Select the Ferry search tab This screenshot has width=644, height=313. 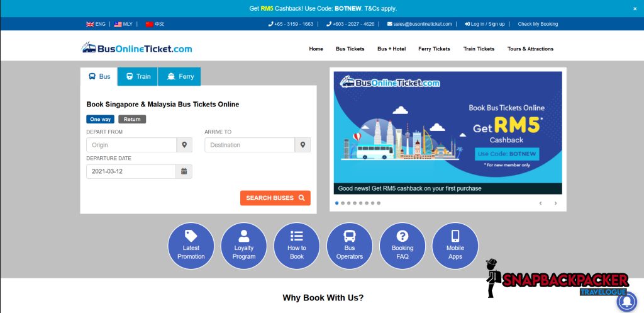tap(179, 76)
